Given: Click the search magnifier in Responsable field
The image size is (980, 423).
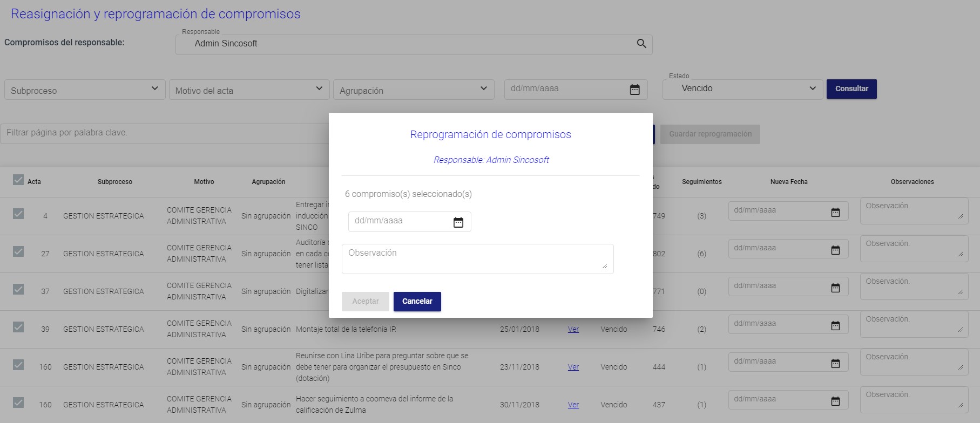Looking at the screenshot, I should (641, 44).
